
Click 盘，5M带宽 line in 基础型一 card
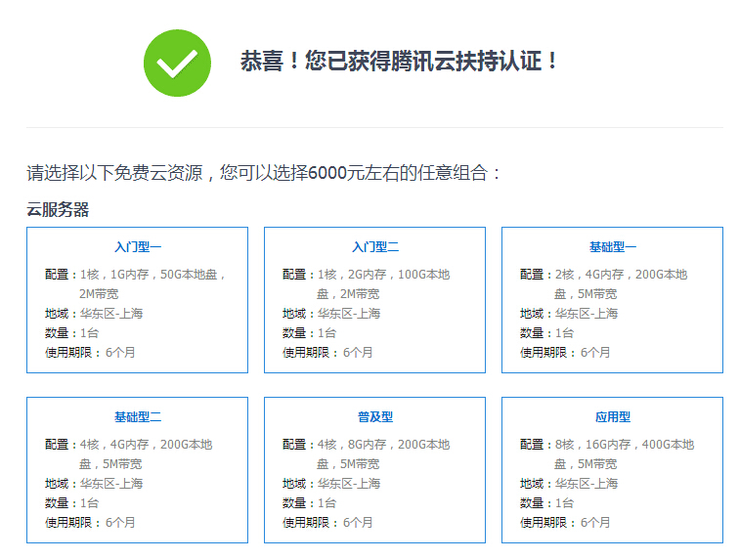point(586,294)
